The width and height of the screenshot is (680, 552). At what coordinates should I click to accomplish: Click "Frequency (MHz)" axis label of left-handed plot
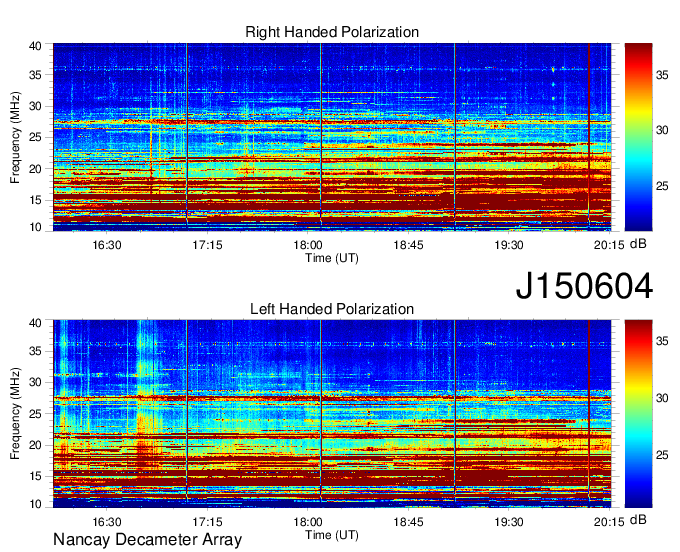[15, 414]
